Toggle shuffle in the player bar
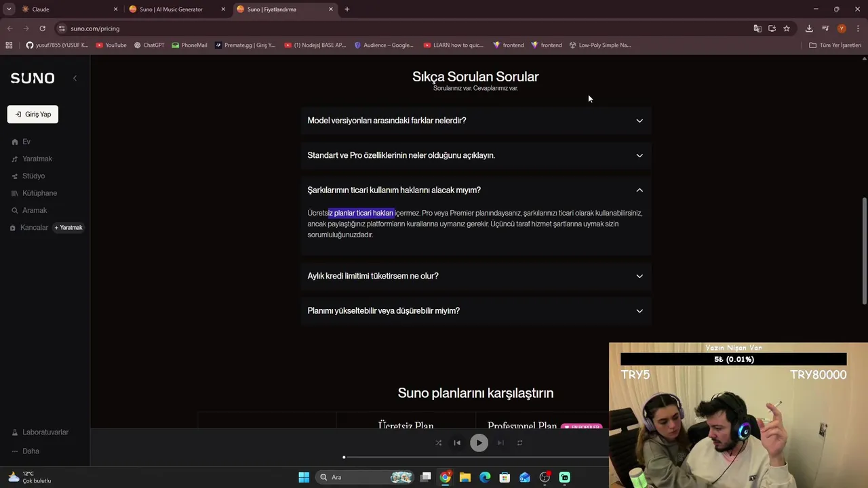The image size is (868, 488). pos(438,443)
